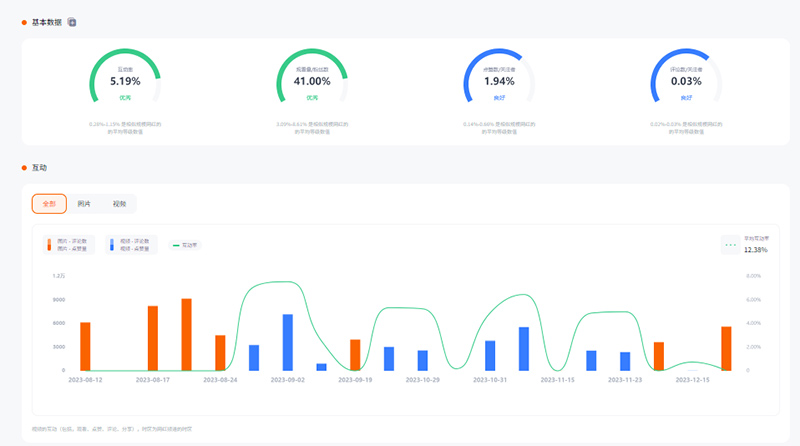Click the three-dot average rate icon
The height and width of the screenshot is (446, 800).
731,244
